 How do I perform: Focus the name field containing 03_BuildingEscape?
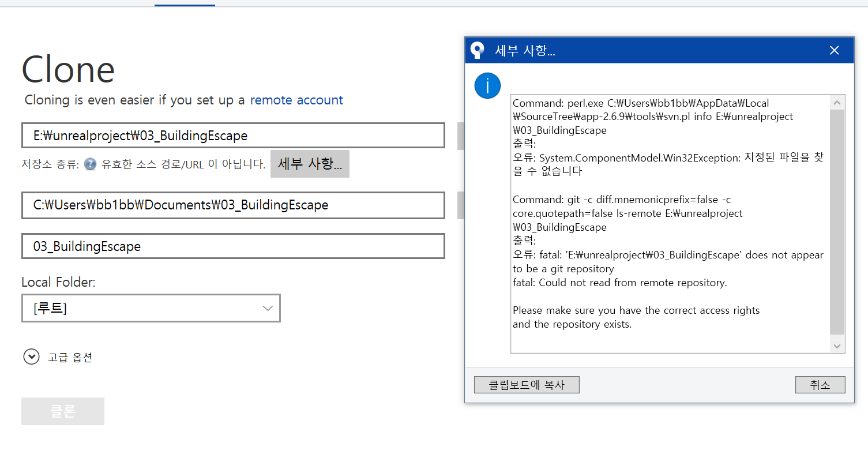(233, 246)
